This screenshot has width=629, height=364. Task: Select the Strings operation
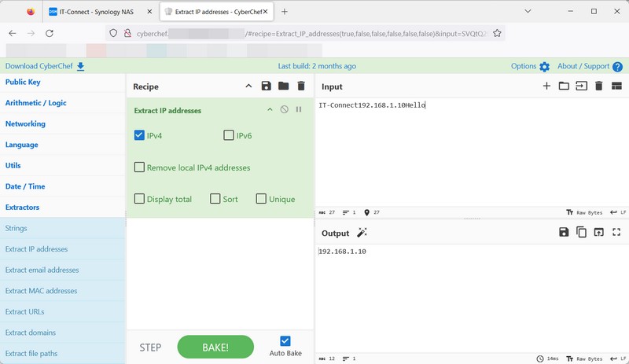[63, 228]
